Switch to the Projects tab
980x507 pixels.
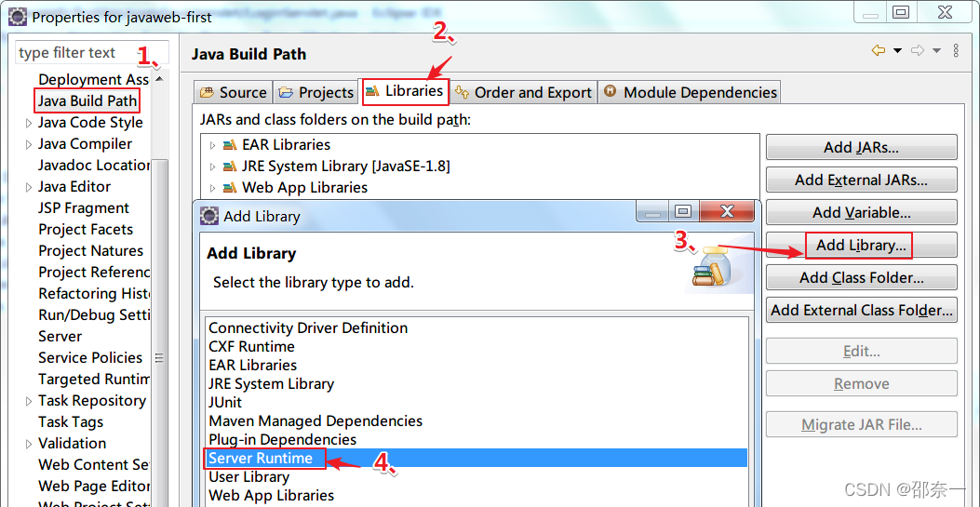click(316, 92)
